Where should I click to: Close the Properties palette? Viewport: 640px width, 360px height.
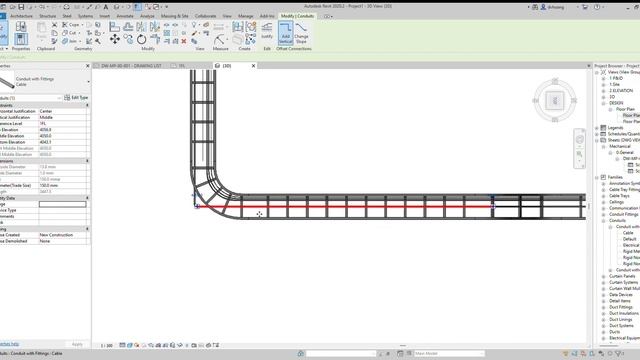pos(87,66)
